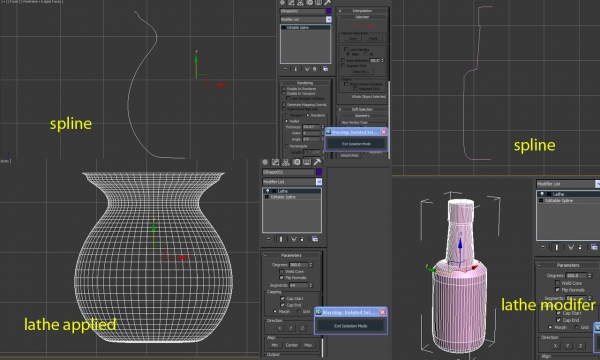Viewport: 600px width, 360px height.
Task: Open the Create tab in the vase panel
Action: click(x=265, y=162)
